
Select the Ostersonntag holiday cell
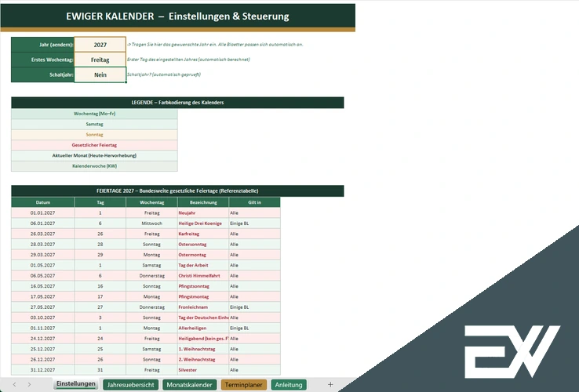(203, 245)
